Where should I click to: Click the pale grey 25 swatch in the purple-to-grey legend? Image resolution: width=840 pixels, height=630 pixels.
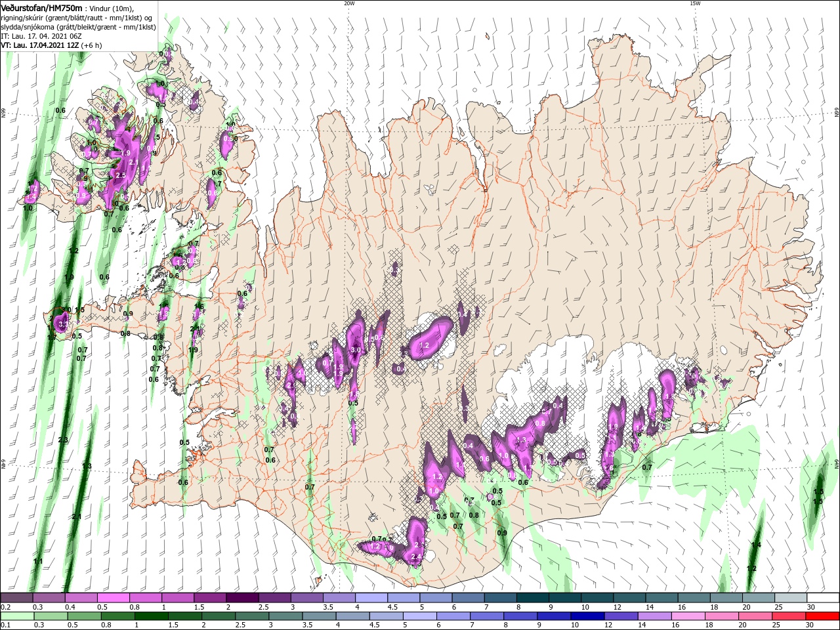coord(791,598)
